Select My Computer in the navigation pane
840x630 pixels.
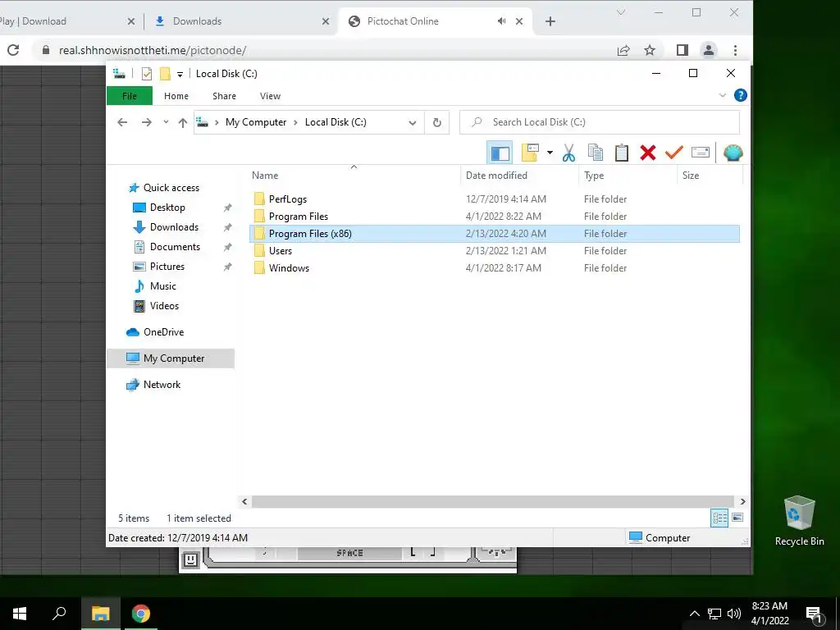171,358
